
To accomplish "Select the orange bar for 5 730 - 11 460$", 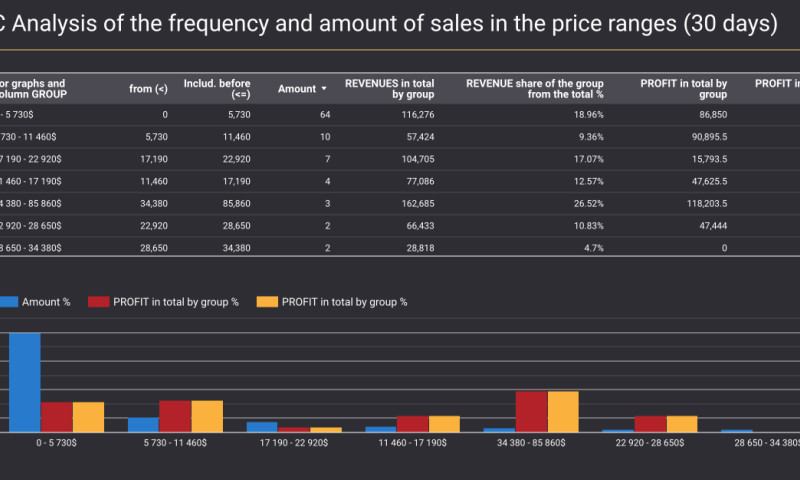I will [x=207, y=416].
